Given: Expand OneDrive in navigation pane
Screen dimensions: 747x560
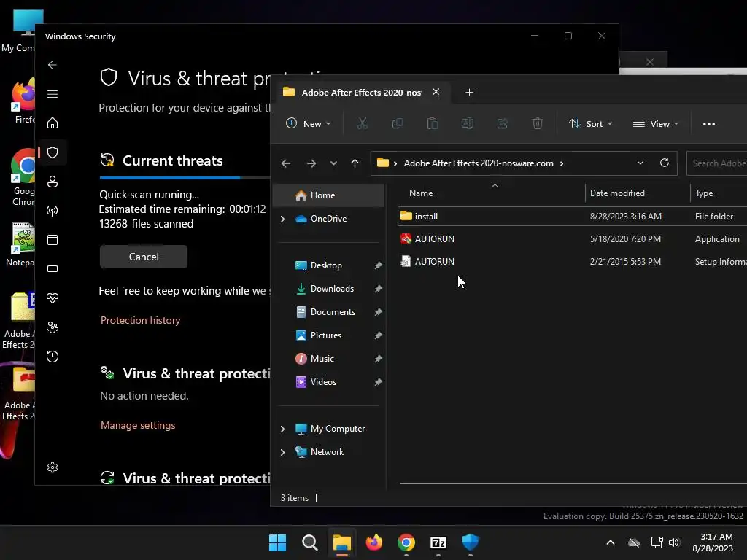Looking at the screenshot, I should tap(282, 219).
